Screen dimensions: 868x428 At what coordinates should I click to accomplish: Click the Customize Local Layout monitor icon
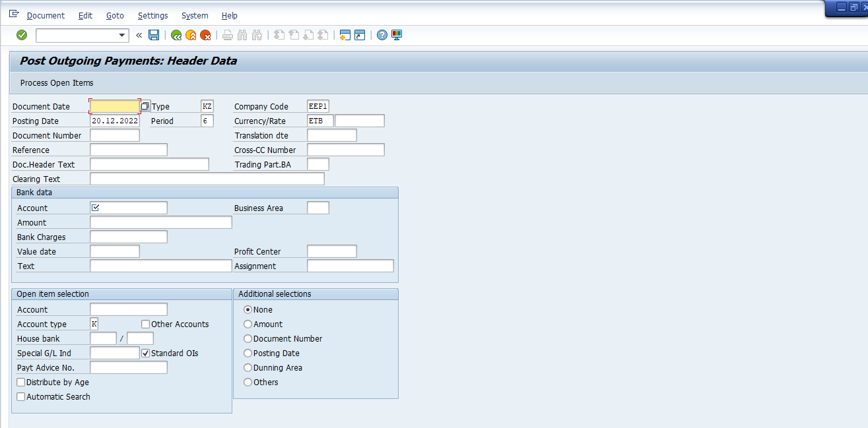coord(397,35)
